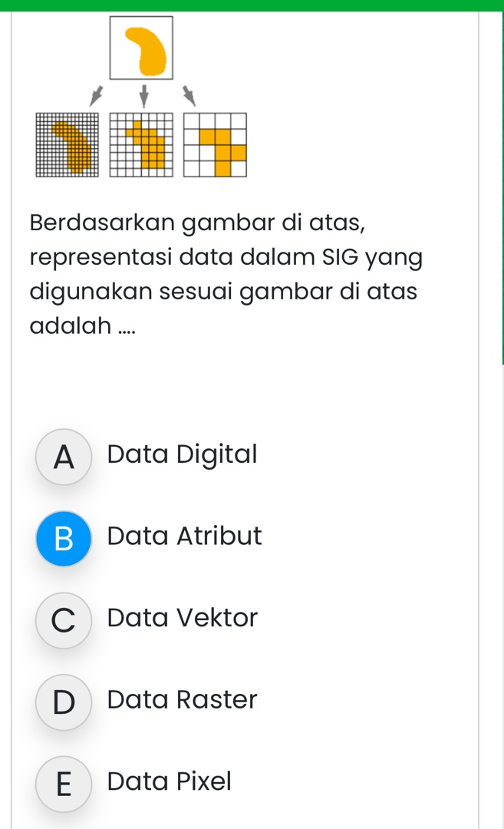Choose the answer Data Digital
Viewport: 504px width, 829px height.
pos(183,454)
